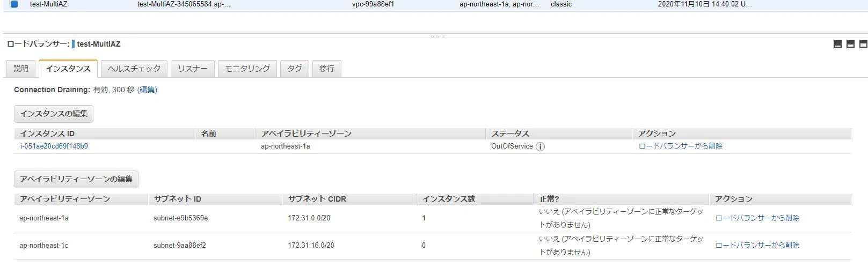Click the vpc-99a88ef1 cell
The height and width of the screenshot is (266, 868).
click(x=373, y=4)
